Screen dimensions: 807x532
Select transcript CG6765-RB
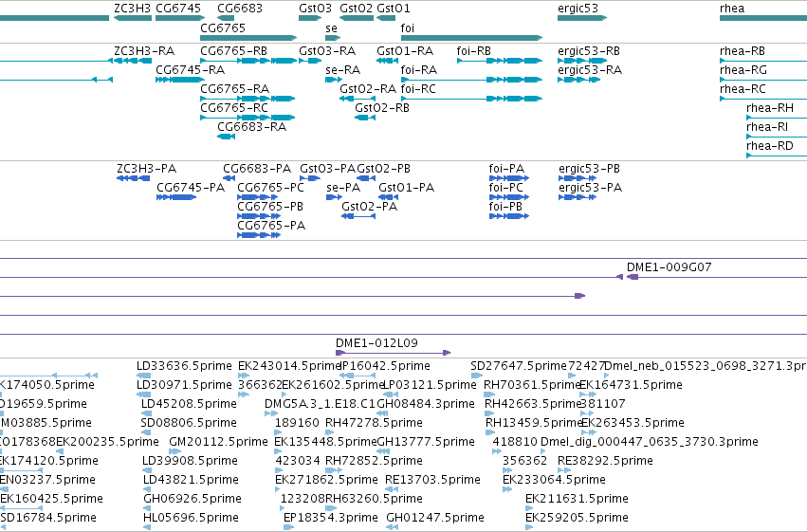point(248,61)
